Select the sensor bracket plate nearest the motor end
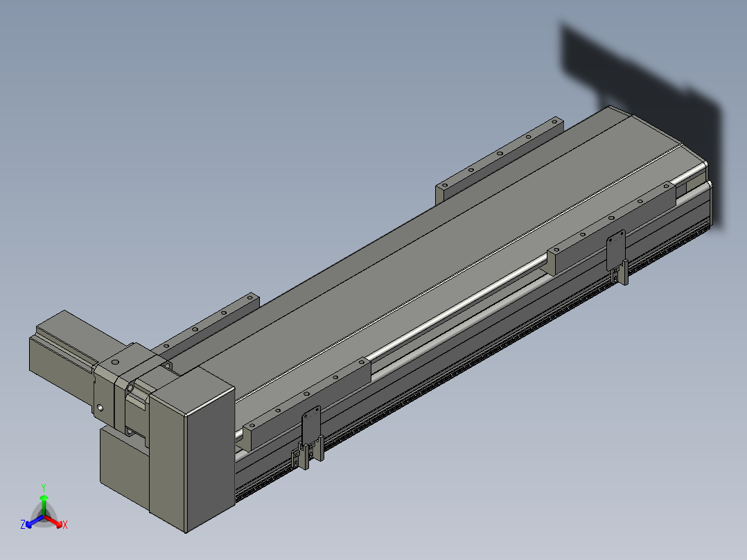This screenshot has height=560, width=747. click(x=311, y=426)
